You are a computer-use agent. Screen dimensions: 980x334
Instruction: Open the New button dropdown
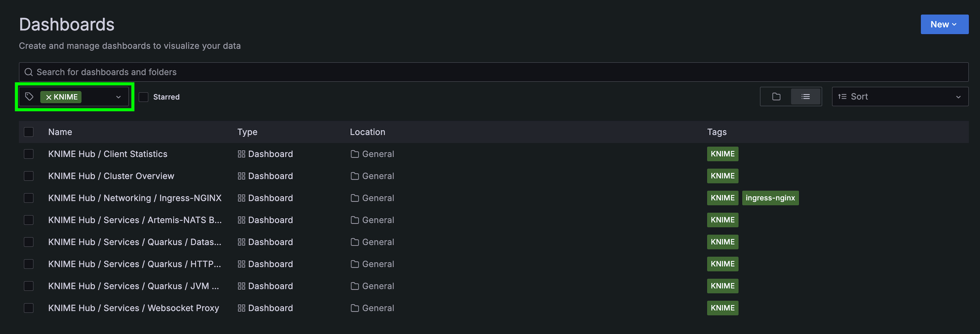944,24
